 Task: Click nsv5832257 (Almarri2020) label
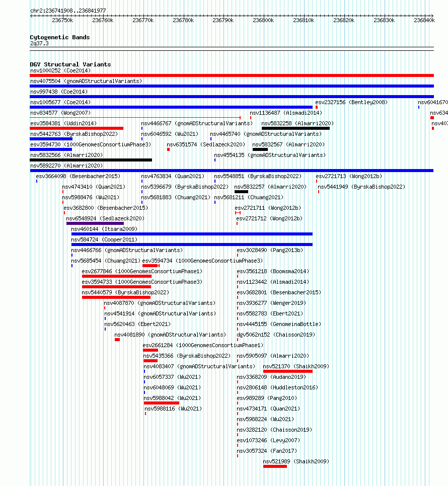[x=270, y=187]
